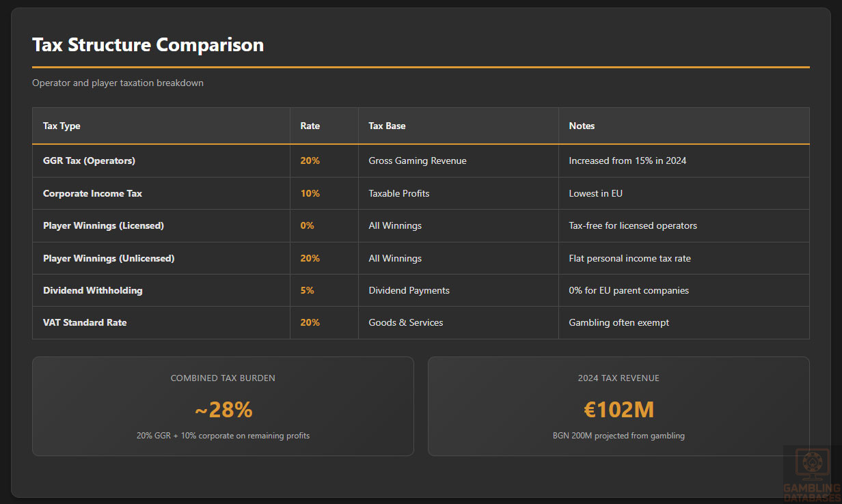This screenshot has width=842, height=504.
Task: Click the 10% corporate tax rate value
Action: [310, 193]
